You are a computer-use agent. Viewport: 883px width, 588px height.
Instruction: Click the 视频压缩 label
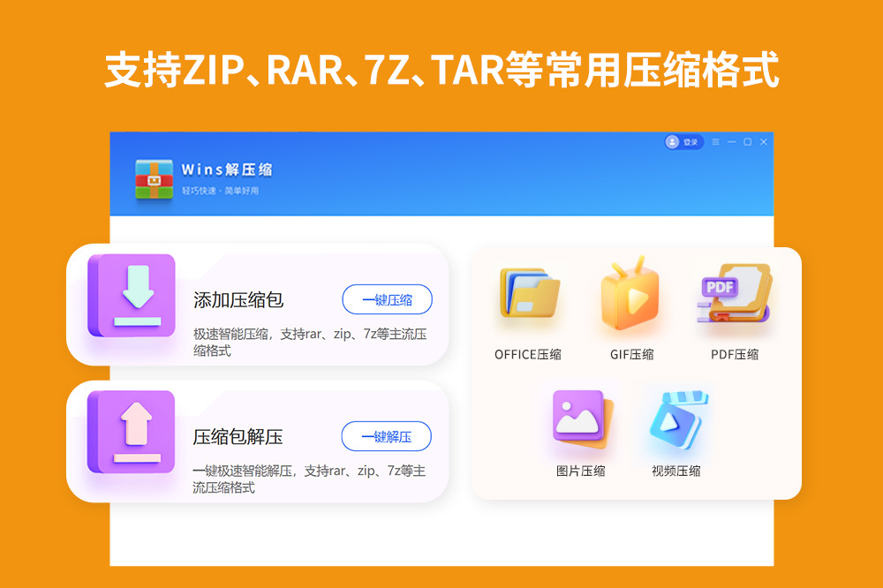pyautogui.click(x=676, y=471)
